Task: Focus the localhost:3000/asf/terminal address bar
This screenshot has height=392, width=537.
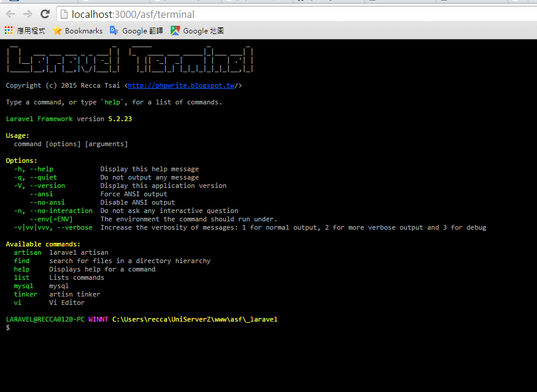Action: 297,14
